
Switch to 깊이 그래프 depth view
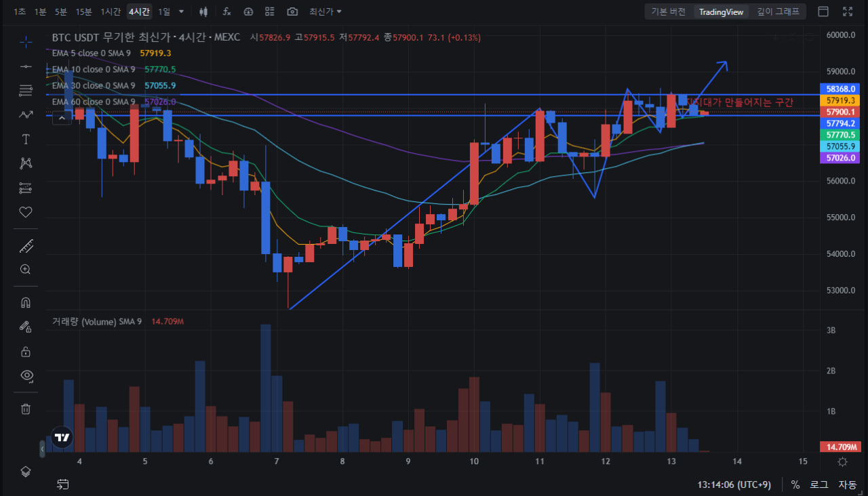tap(778, 12)
